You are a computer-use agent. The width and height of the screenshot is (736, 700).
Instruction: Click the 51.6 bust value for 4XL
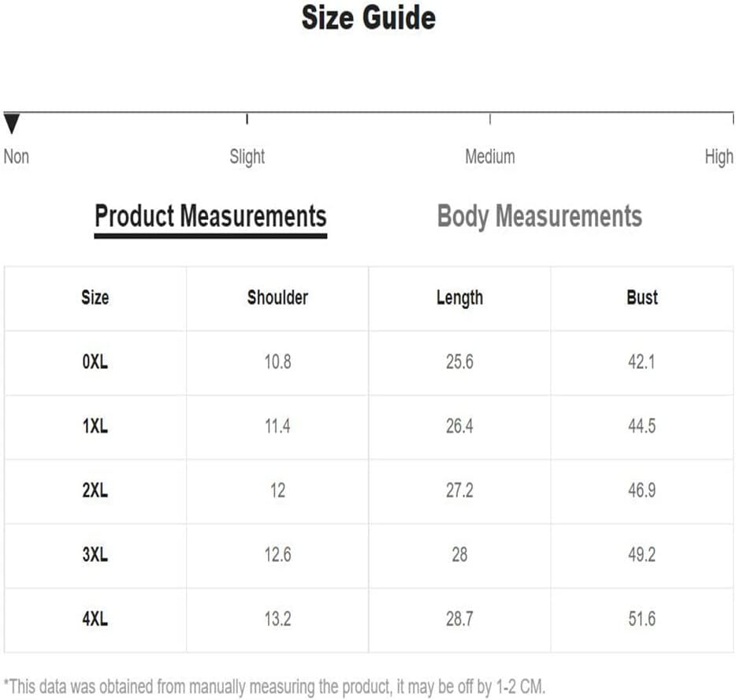641,619
